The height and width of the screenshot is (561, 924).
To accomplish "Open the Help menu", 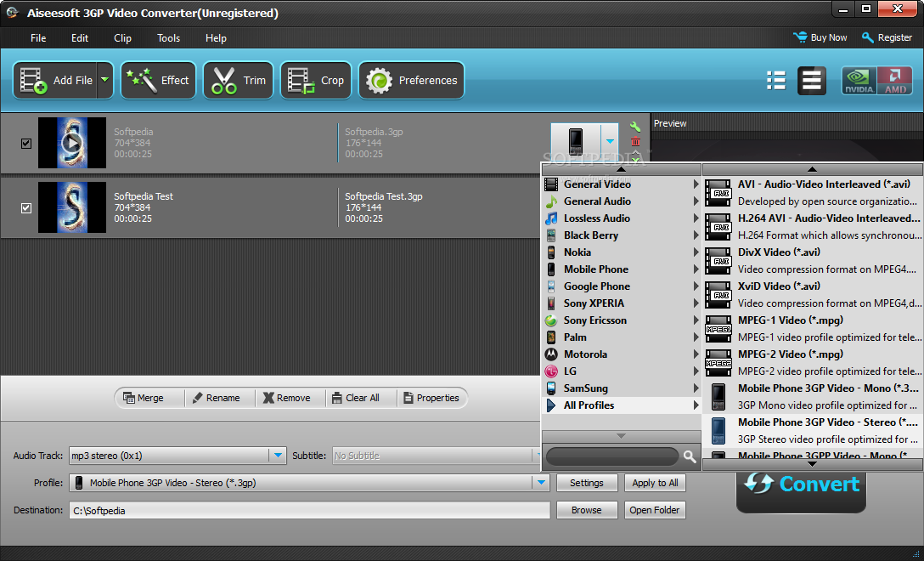I will pos(216,37).
